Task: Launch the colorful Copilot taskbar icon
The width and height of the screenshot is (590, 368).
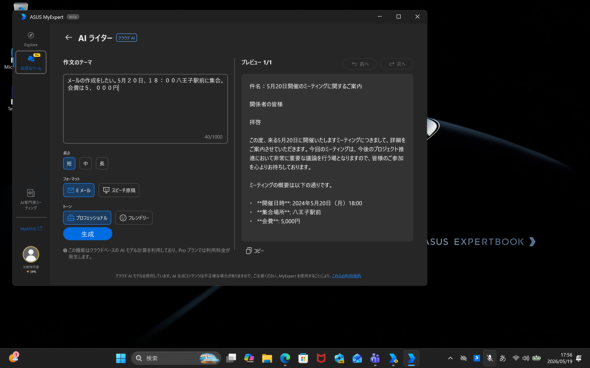Action: (x=249, y=358)
